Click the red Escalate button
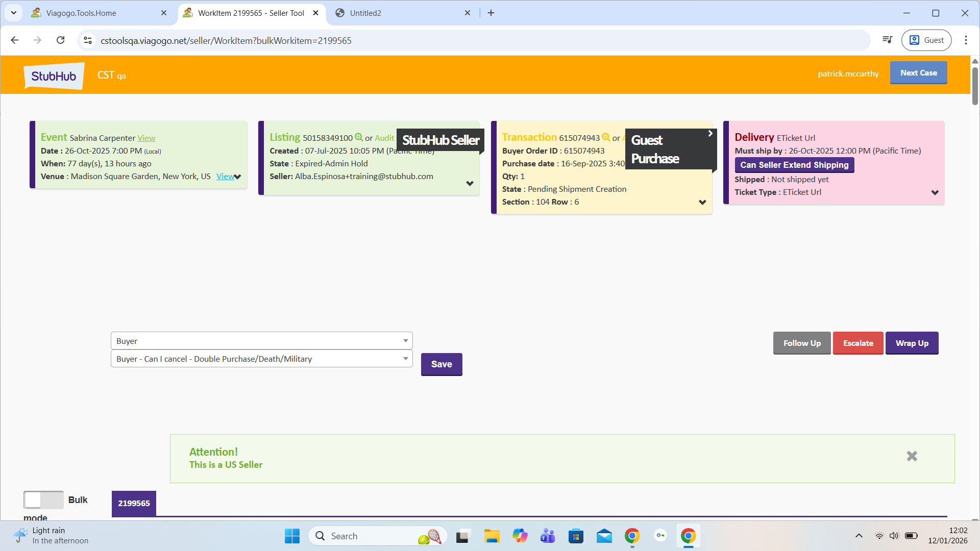 [x=857, y=343]
